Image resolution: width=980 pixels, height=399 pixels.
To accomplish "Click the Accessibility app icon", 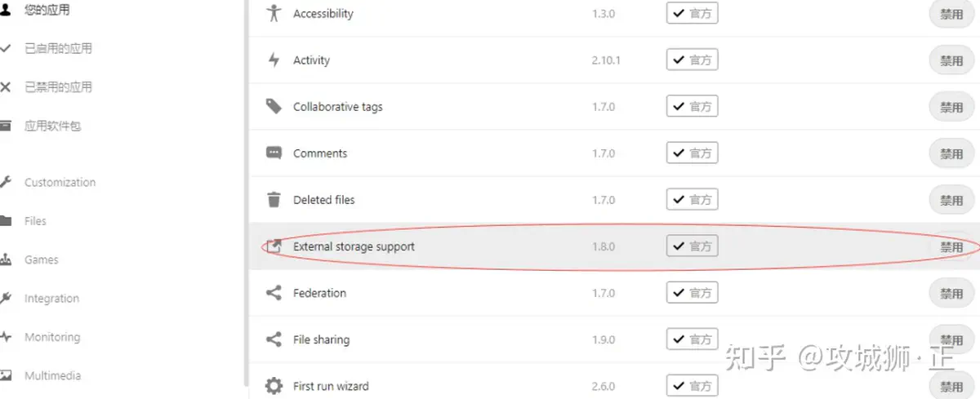I will tap(274, 14).
